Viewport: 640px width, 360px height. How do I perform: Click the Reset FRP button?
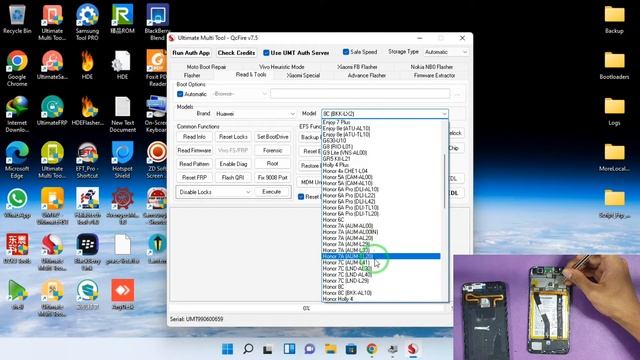pyautogui.click(x=194, y=178)
